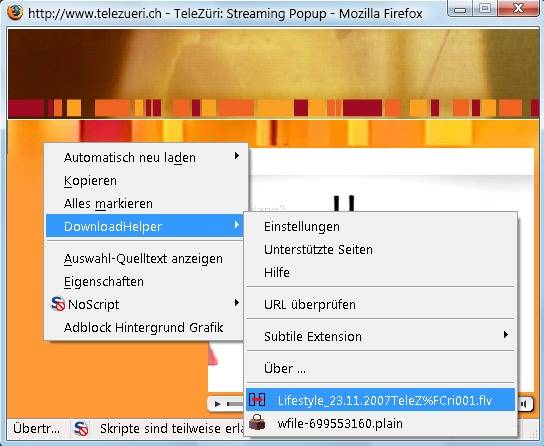544x446 pixels.
Task: Click Skripte sind teilweise status message
Action: click(172, 429)
